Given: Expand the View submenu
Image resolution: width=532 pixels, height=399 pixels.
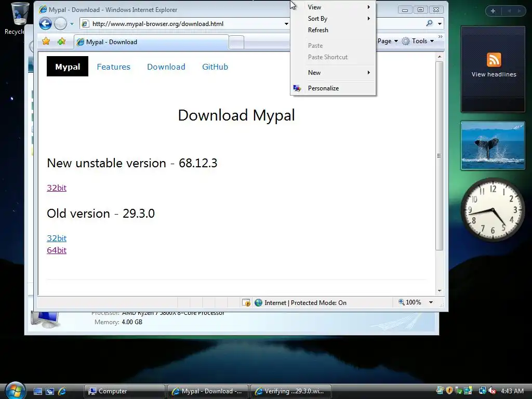Looking at the screenshot, I should [x=333, y=7].
